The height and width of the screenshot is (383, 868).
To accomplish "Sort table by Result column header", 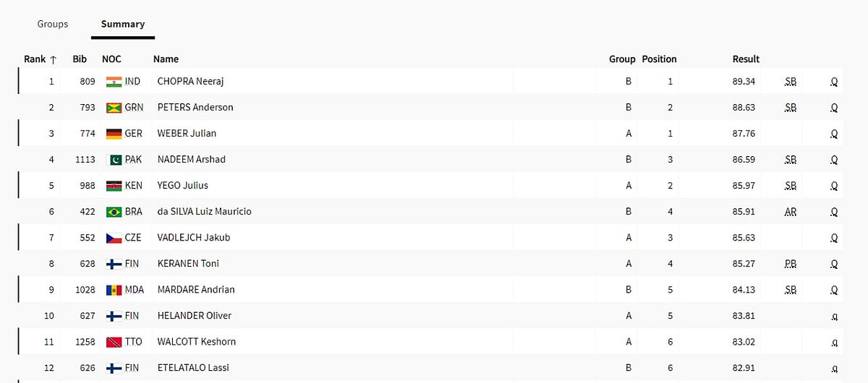I will (x=746, y=59).
